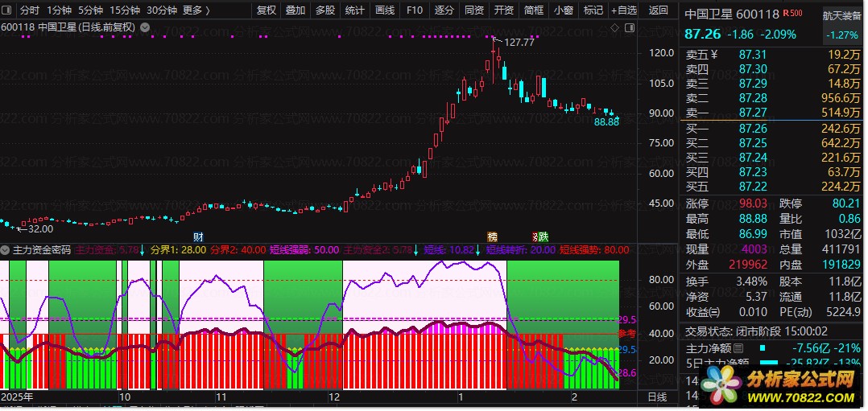The width and height of the screenshot is (868, 411).
Task: Click the 短线强弱: 50.00 indicator value
Action: (304, 249)
